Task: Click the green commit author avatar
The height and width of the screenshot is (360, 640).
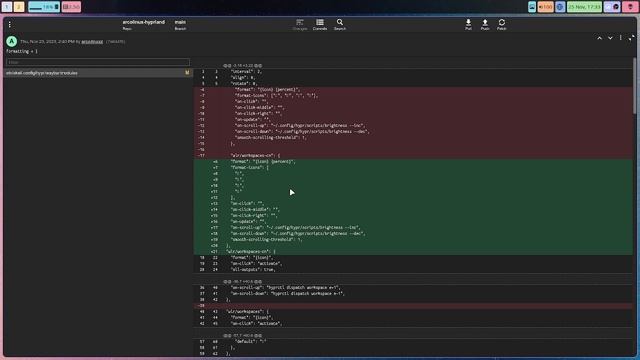Action: pos(11,41)
